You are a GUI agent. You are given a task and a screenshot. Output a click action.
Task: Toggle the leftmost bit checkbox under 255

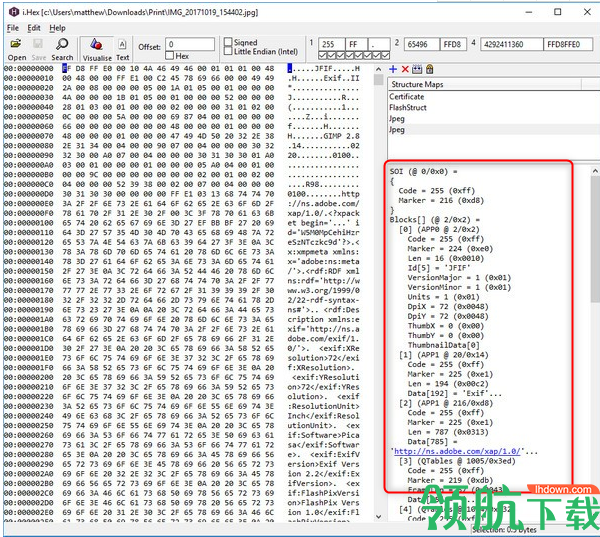pos(323,56)
